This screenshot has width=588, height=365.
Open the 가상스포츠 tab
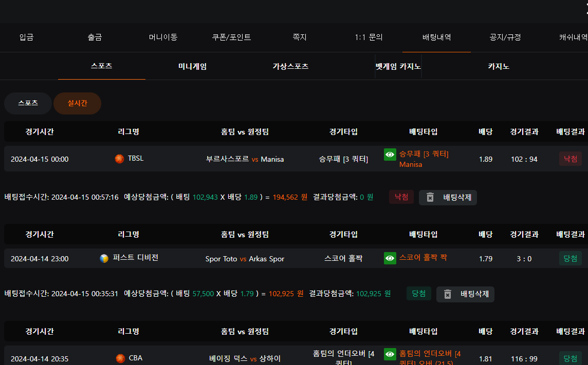(290, 67)
